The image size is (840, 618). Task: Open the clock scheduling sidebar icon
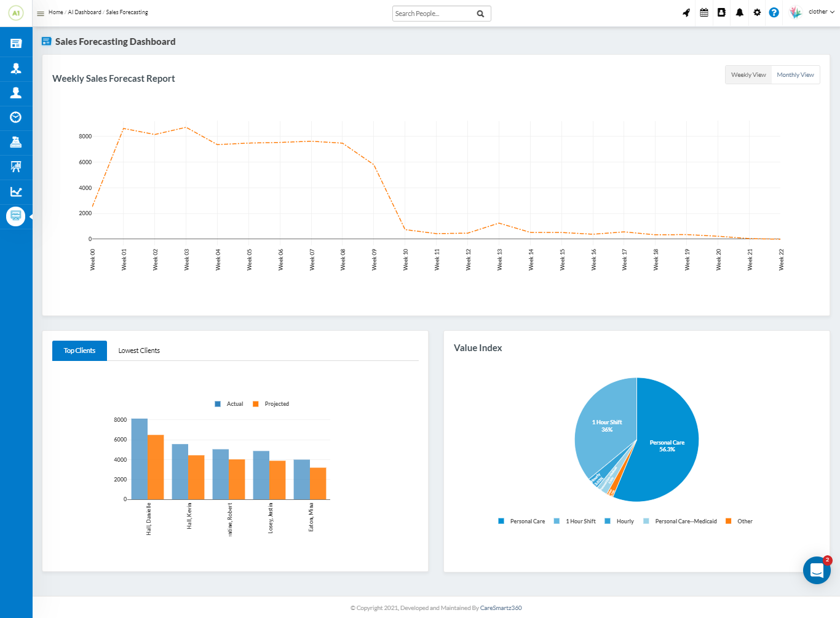point(16,117)
